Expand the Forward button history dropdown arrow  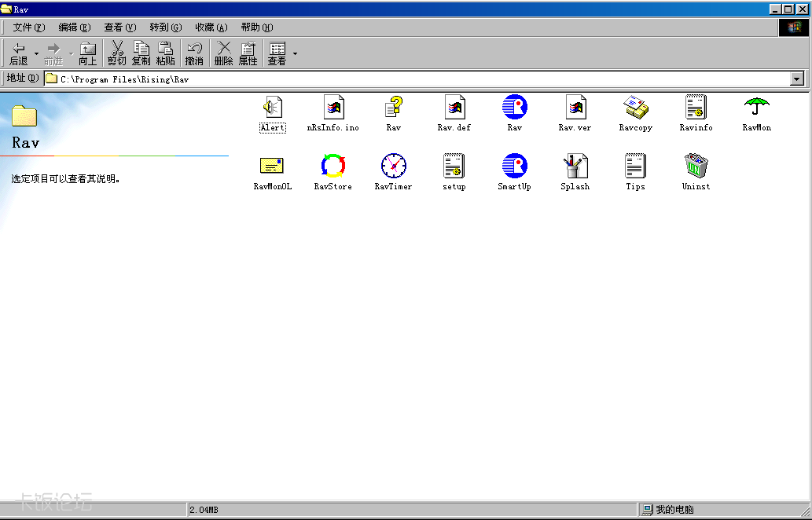(71, 54)
